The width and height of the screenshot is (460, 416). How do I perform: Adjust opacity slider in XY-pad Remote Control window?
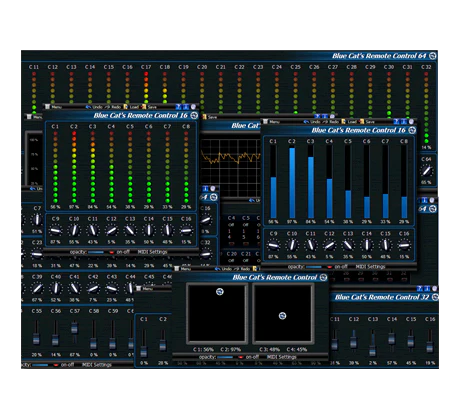pos(225,357)
